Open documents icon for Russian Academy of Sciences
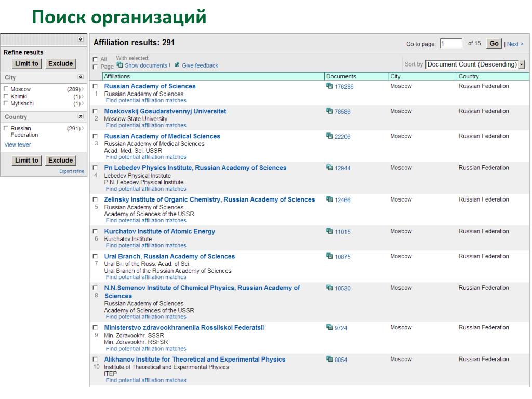Image resolution: width=532 pixels, height=399 pixels. [x=329, y=86]
